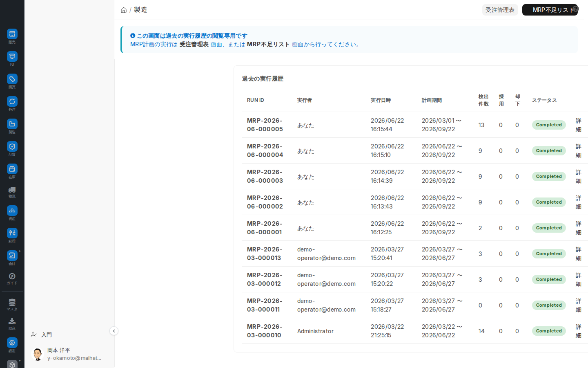Open 詳細 for MRP-2026-06-000002
The width and height of the screenshot is (588, 368).
579,202
